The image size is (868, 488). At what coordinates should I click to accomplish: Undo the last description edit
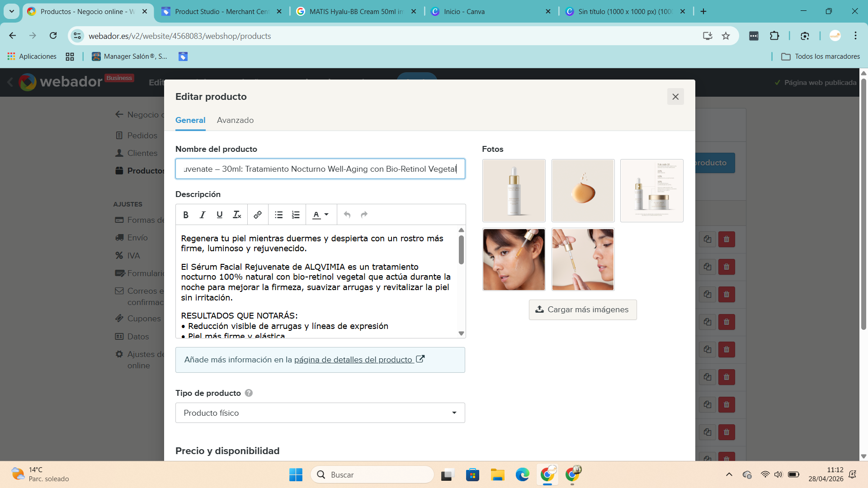point(347,215)
